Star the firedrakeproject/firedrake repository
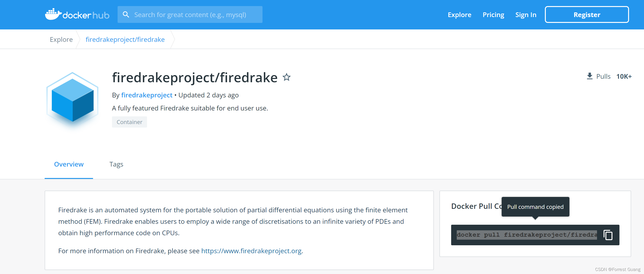The width and height of the screenshot is (644, 274). tap(287, 78)
